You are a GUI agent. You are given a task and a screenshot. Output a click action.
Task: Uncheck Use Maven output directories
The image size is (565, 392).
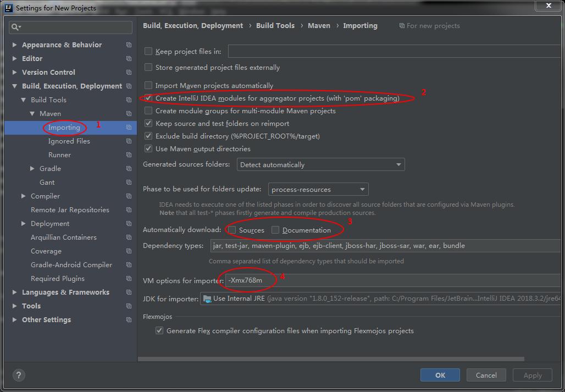[x=148, y=148]
